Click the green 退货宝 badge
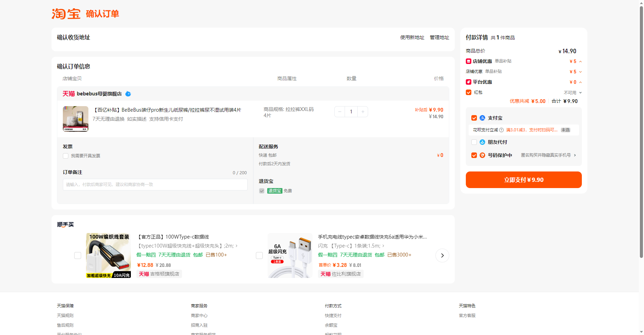Image resolution: width=644 pixels, height=335 pixels. tap(275, 191)
